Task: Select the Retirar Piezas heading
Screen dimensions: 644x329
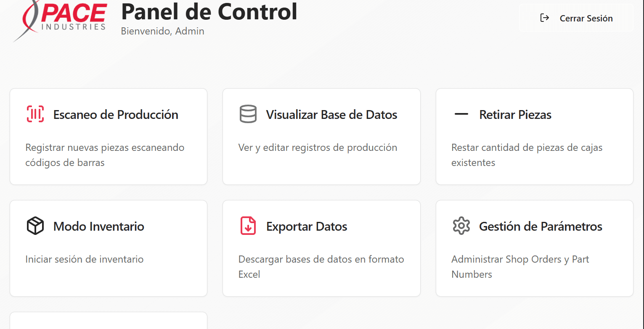Action: [515, 115]
